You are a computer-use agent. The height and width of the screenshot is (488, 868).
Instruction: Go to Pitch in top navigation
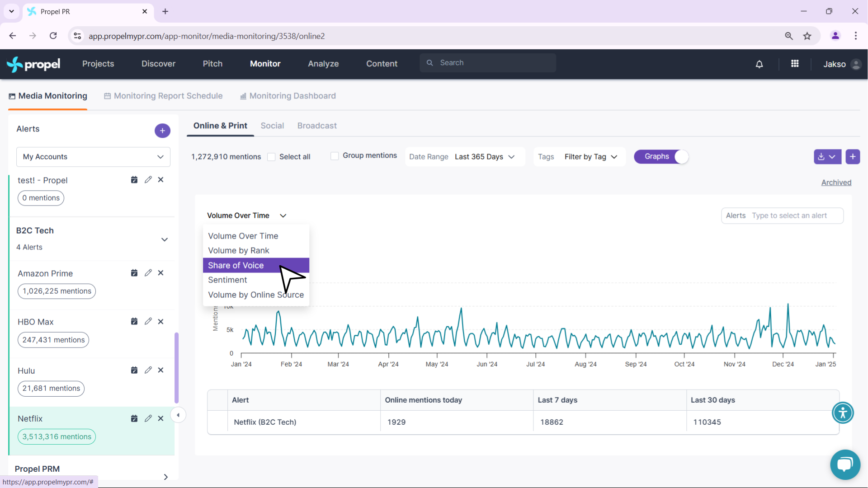pyautogui.click(x=212, y=64)
